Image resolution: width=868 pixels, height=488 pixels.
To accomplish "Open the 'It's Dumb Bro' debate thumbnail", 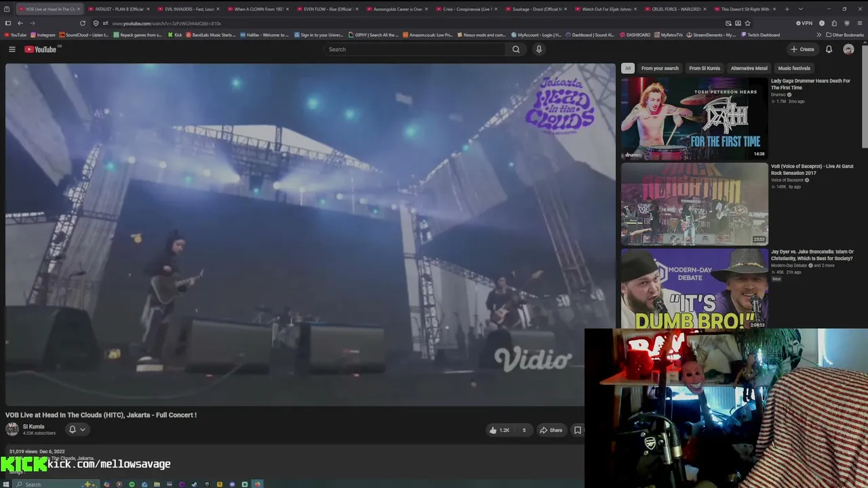I will point(694,288).
